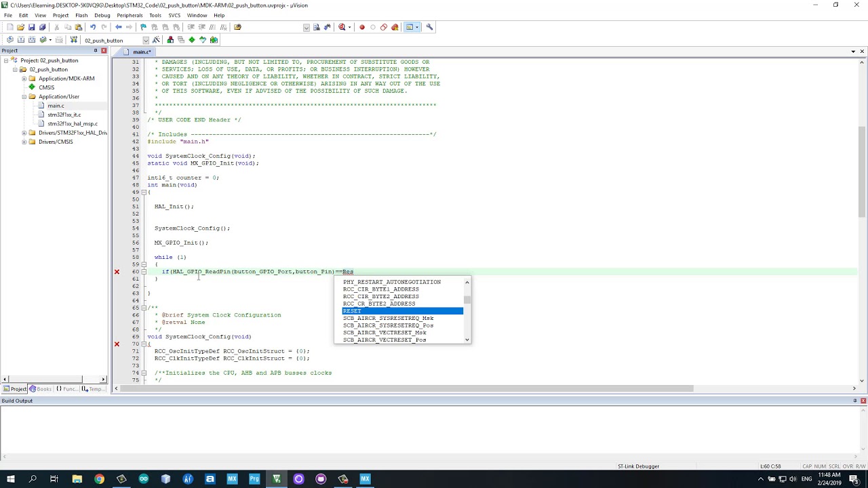Start the debug session
The width and height of the screenshot is (868, 488).
[x=342, y=27]
